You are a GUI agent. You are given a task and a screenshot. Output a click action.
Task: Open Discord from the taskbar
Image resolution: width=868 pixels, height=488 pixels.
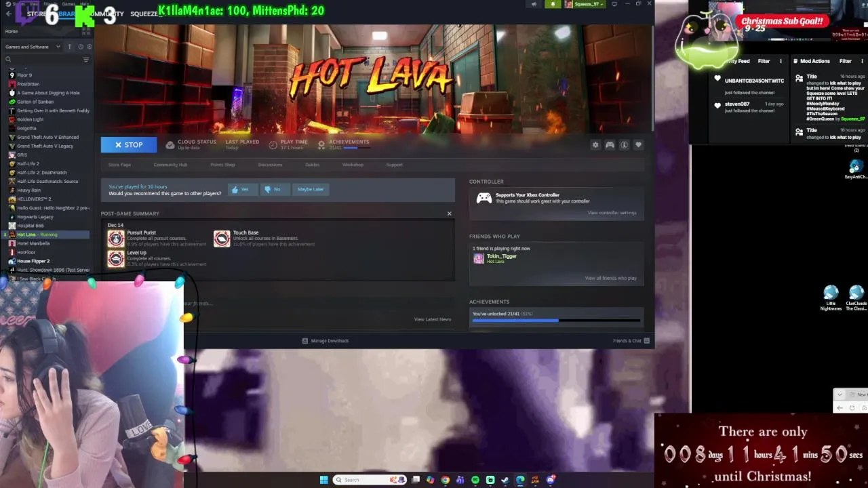(551, 480)
